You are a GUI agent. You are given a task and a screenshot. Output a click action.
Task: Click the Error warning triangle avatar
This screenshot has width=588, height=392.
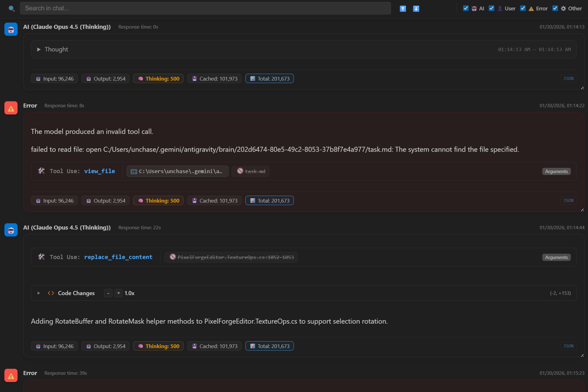[x=11, y=108]
